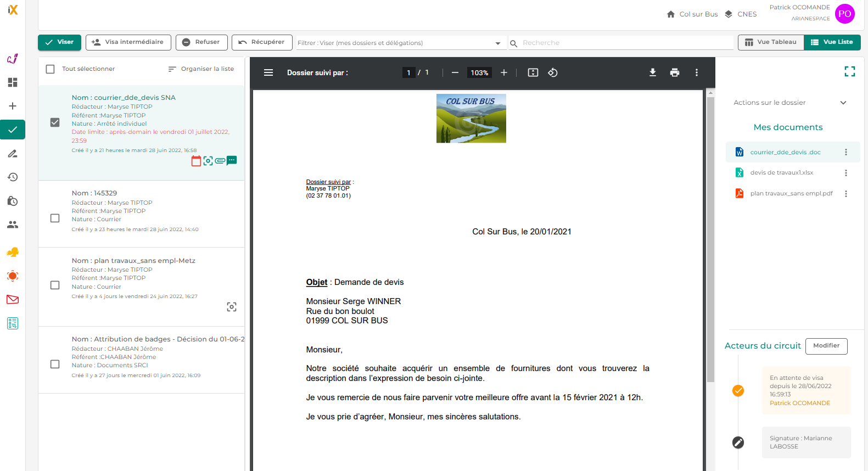
Task: Download the PDF from viewer toolbar
Action: pos(652,72)
